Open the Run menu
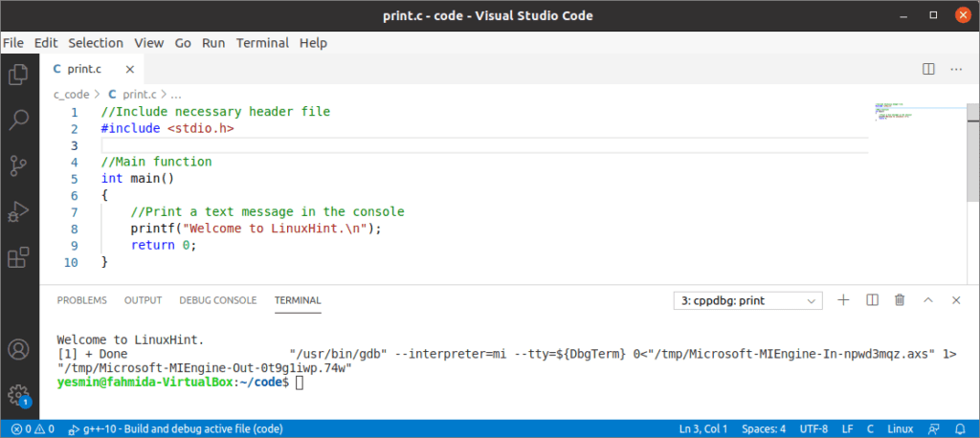Image resolution: width=980 pixels, height=438 pixels. pos(213,43)
